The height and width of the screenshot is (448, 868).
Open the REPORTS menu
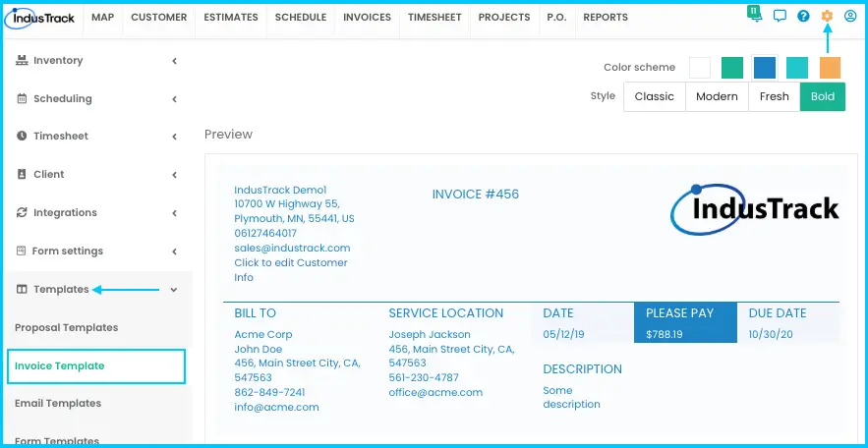tap(606, 18)
